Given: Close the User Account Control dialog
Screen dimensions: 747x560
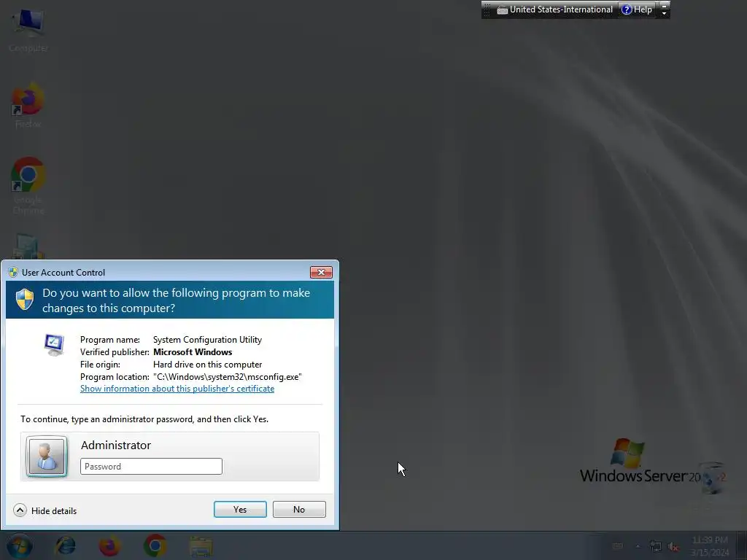Looking at the screenshot, I should click(x=321, y=272).
